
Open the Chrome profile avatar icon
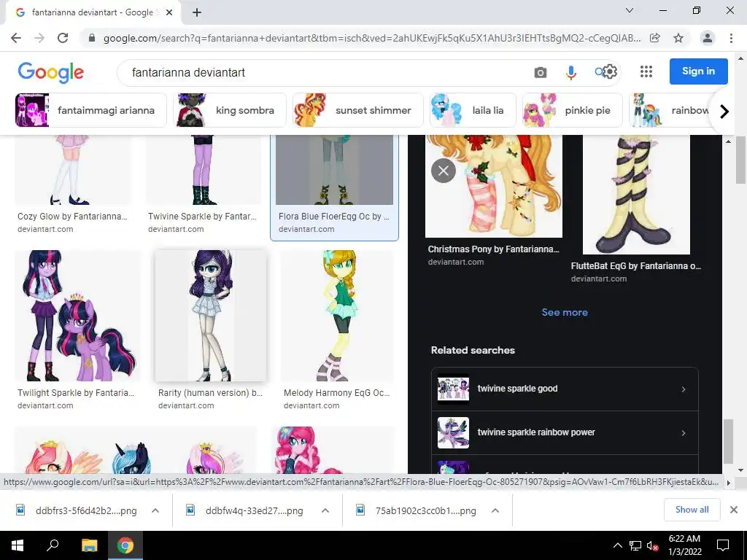pos(708,38)
